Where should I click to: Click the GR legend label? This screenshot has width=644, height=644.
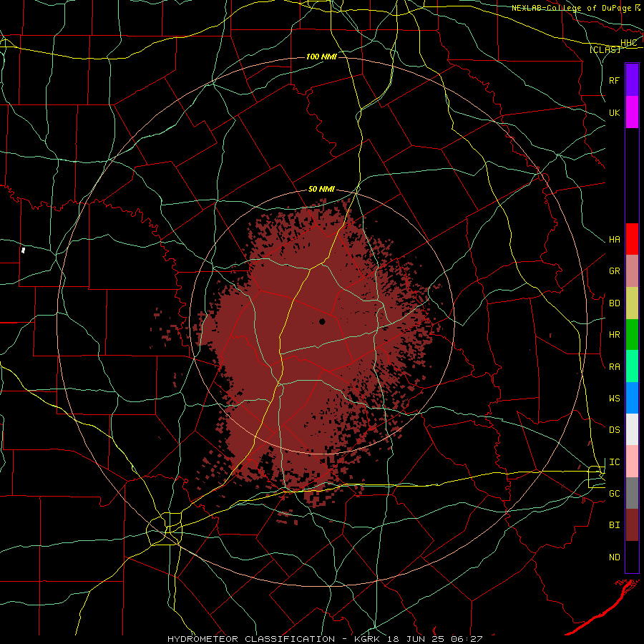(x=614, y=271)
